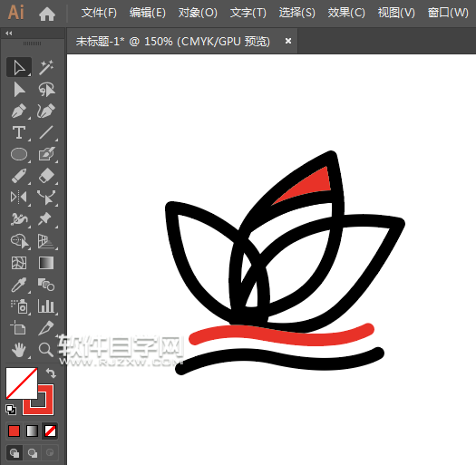Reset to default fill and stroke

[x=11, y=410]
